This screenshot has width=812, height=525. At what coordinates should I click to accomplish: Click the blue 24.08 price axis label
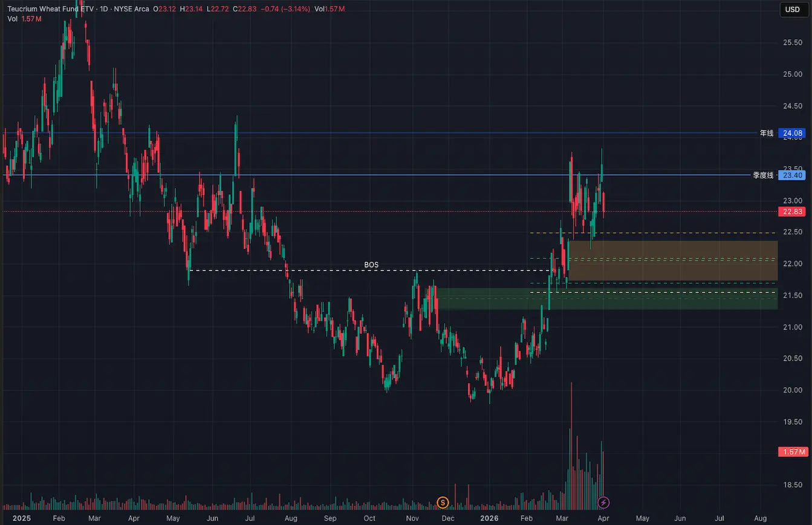click(792, 133)
